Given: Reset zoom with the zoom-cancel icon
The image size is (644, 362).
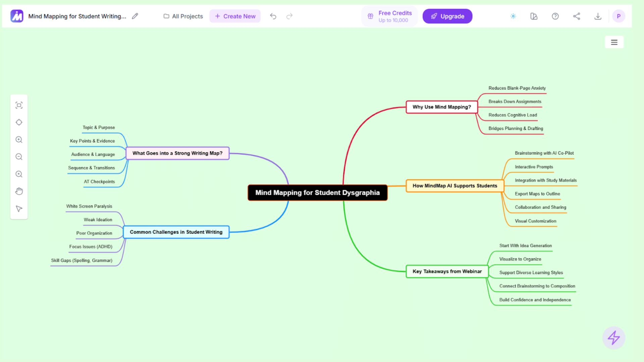Looking at the screenshot, I should click(x=19, y=174).
